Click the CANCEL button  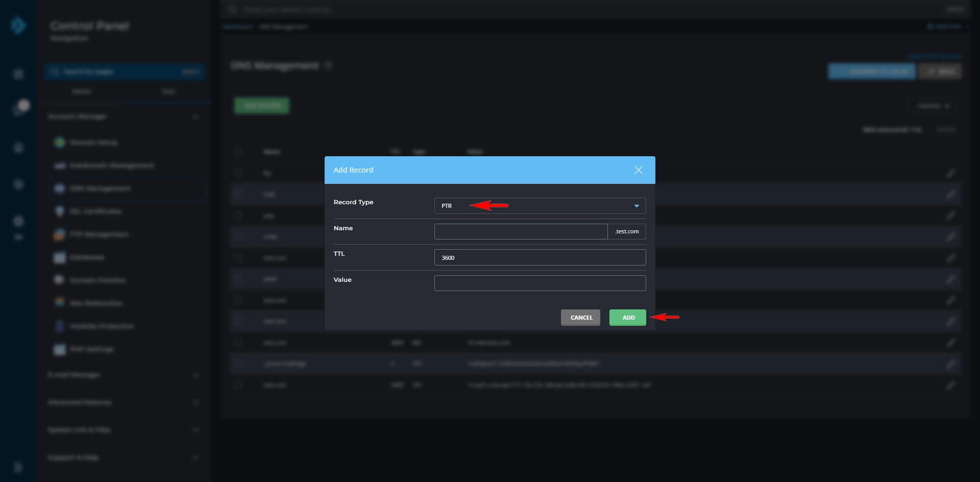point(581,318)
